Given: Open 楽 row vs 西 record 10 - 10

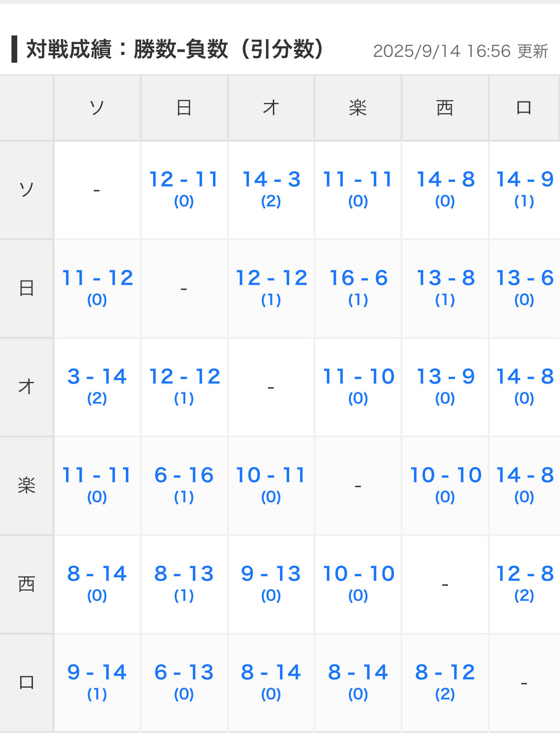Looking at the screenshot, I should [445, 476].
